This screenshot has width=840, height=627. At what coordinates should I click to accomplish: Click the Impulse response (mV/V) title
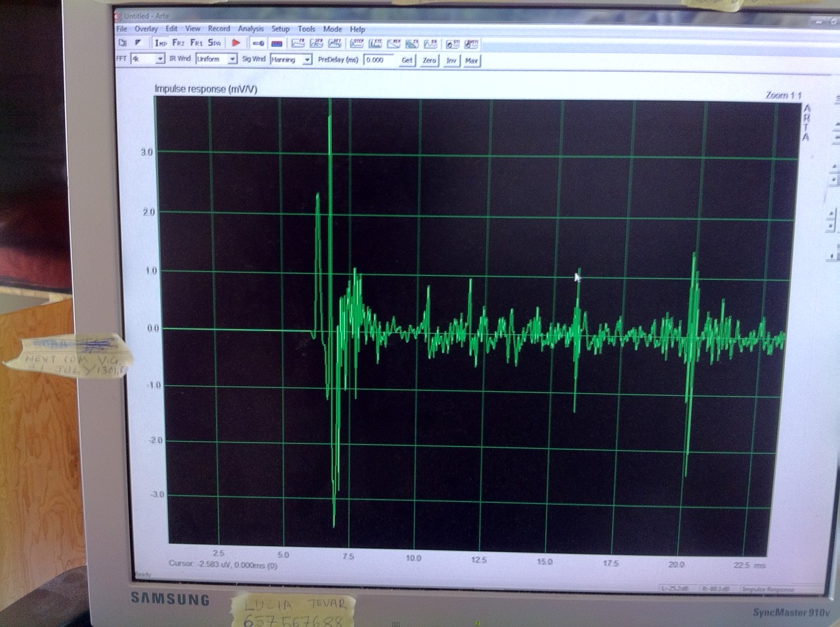click(205, 89)
